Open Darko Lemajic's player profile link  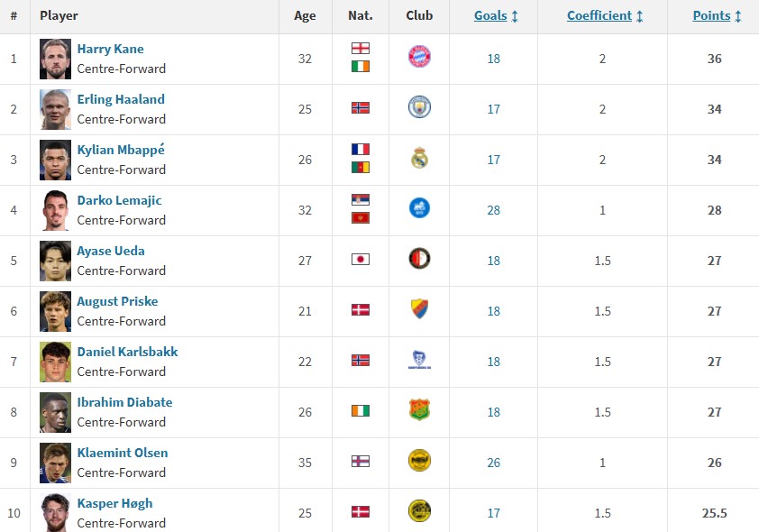[x=119, y=200]
